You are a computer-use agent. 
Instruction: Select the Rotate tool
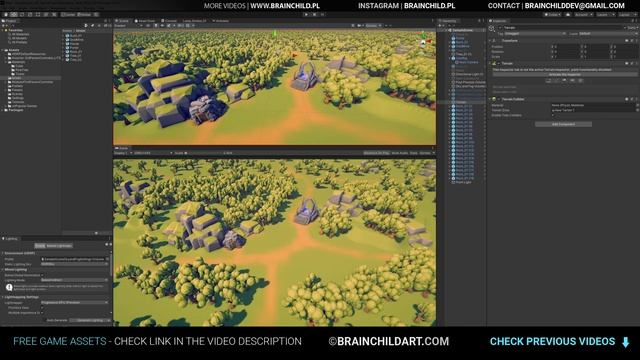22,15
